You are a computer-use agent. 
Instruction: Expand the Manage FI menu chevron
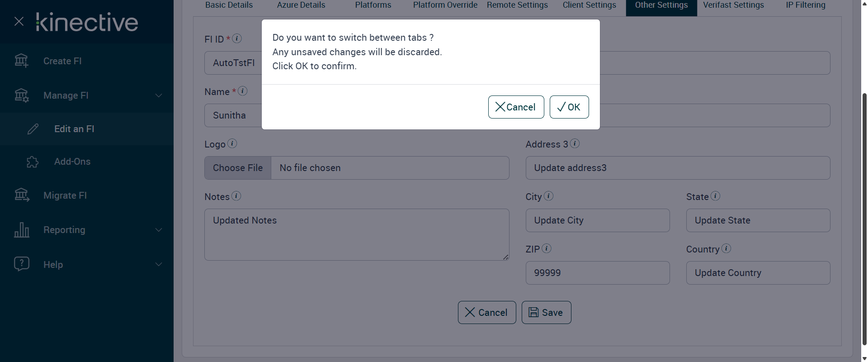pos(159,95)
